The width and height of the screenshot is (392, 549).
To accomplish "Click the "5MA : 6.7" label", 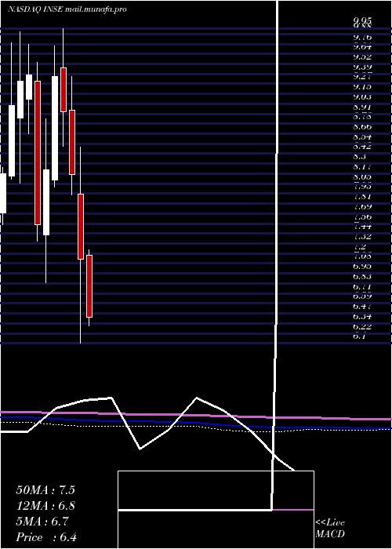I will click(42, 522).
